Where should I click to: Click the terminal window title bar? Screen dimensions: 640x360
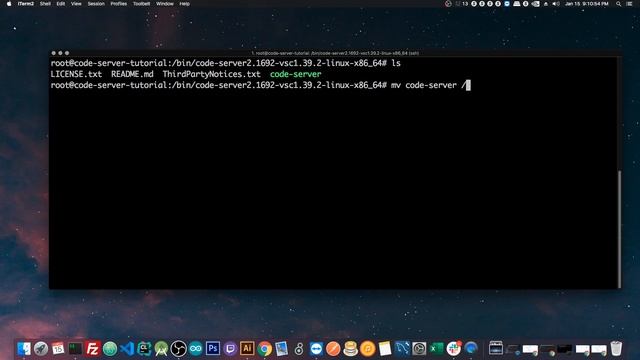pyautogui.click(x=335, y=53)
